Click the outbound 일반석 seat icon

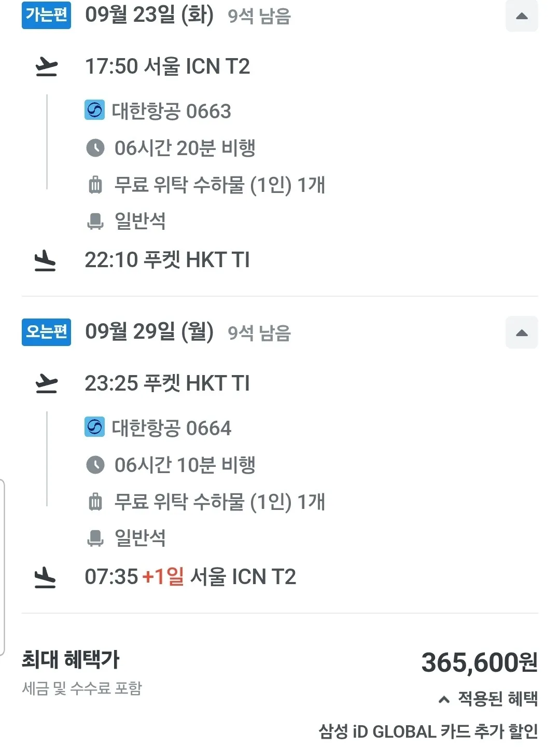click(95, 221)
